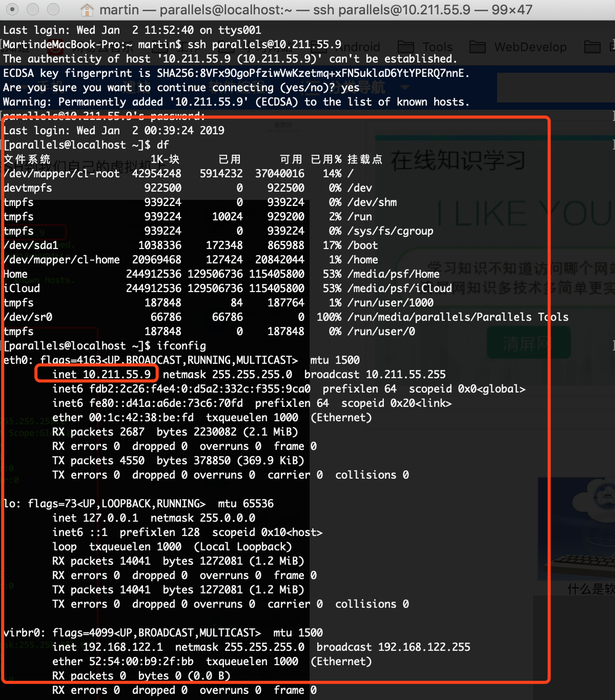
Task: Click the "/media/psf/Home" mount point
Action: coord(394,274)
